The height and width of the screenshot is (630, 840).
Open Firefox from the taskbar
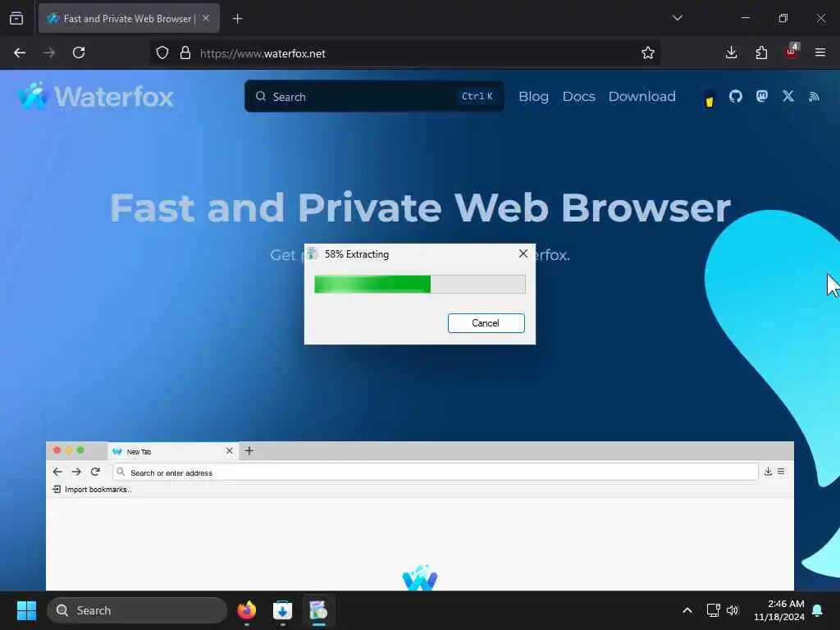246,610
